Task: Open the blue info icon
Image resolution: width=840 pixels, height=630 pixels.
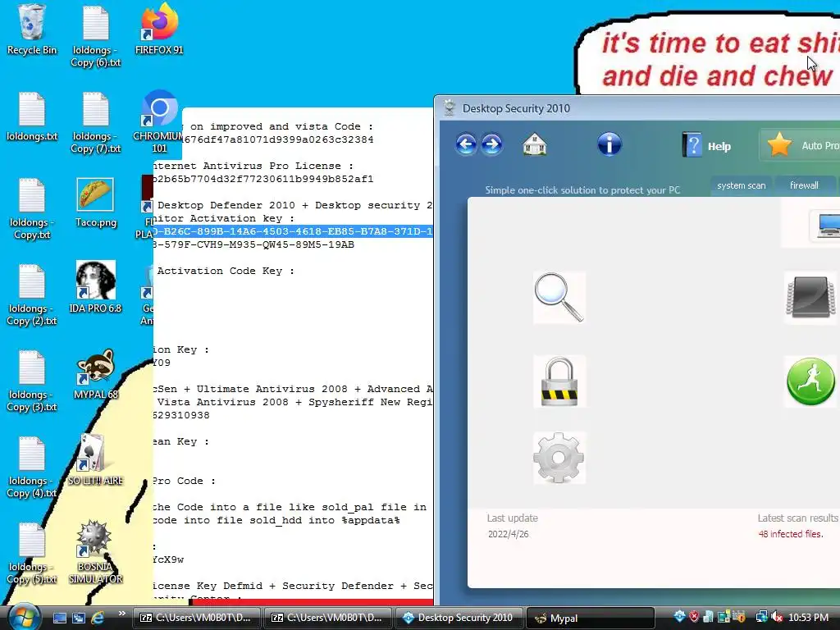Action: 609,144
